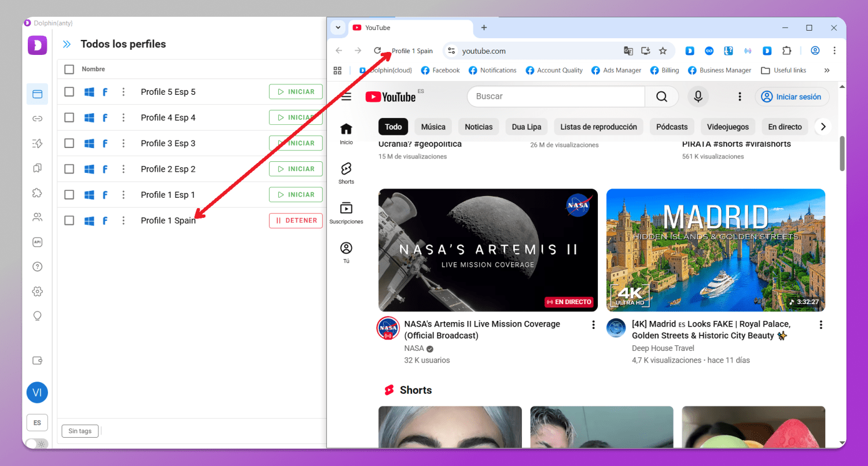The height and width of the screenshot is (466, 868).
Task: Select all profiles with the header checkbox
Action: coord(69,69)
